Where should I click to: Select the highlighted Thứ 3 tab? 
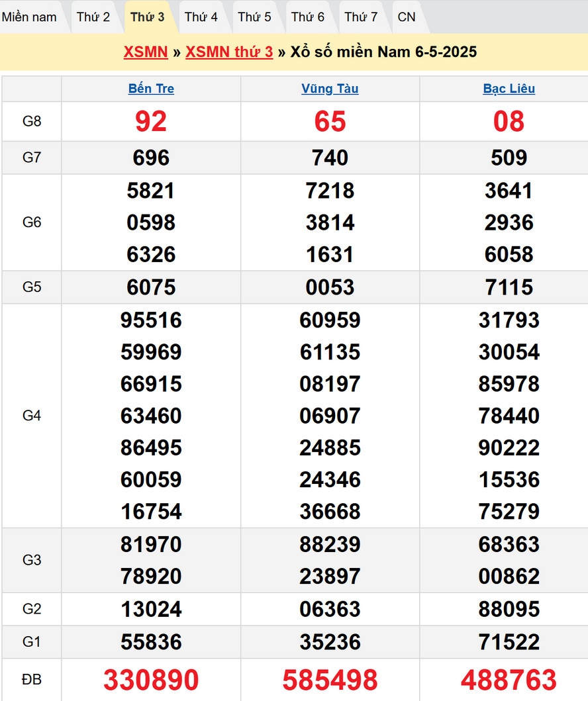coord(148,17)
